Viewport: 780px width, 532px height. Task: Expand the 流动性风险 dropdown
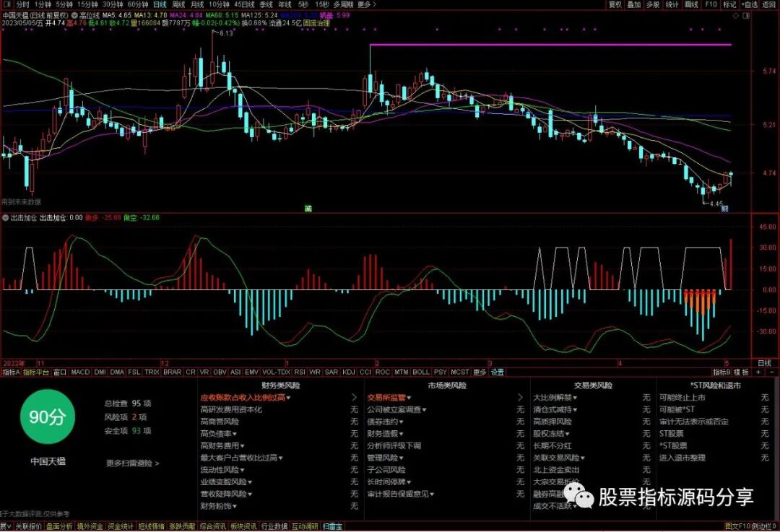(x=242, y=470)
